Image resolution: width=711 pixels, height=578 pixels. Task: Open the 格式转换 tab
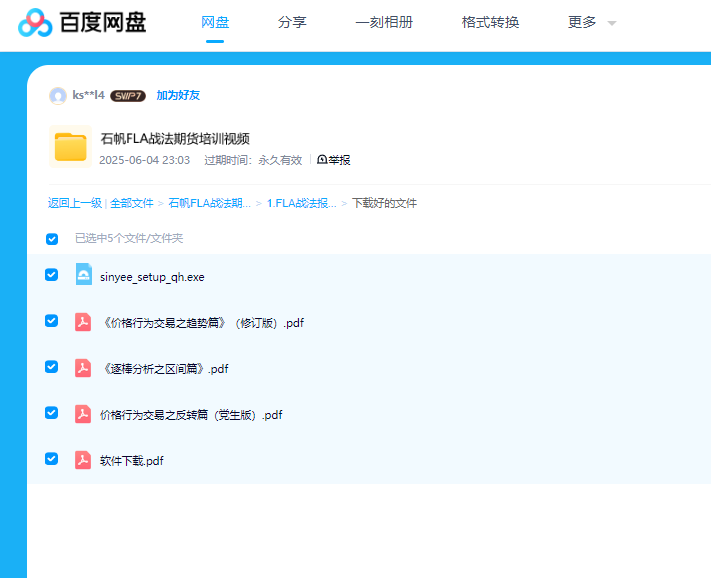[490, 22]
